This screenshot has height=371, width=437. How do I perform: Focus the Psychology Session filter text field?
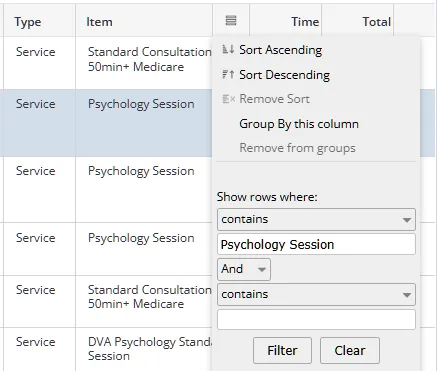316,244
